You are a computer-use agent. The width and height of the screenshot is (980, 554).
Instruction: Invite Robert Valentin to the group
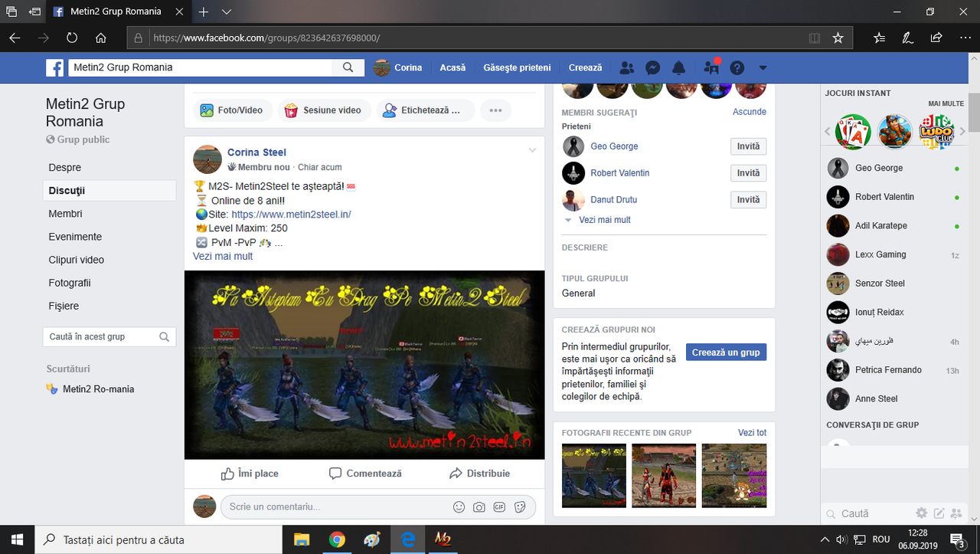point(748,173)
